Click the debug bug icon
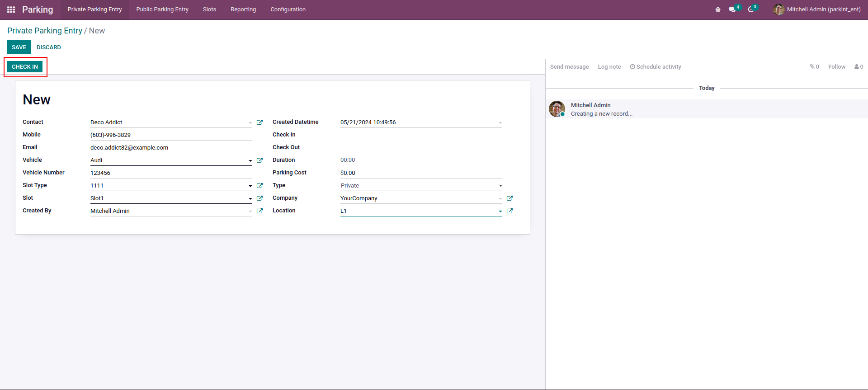 (718, 9)
